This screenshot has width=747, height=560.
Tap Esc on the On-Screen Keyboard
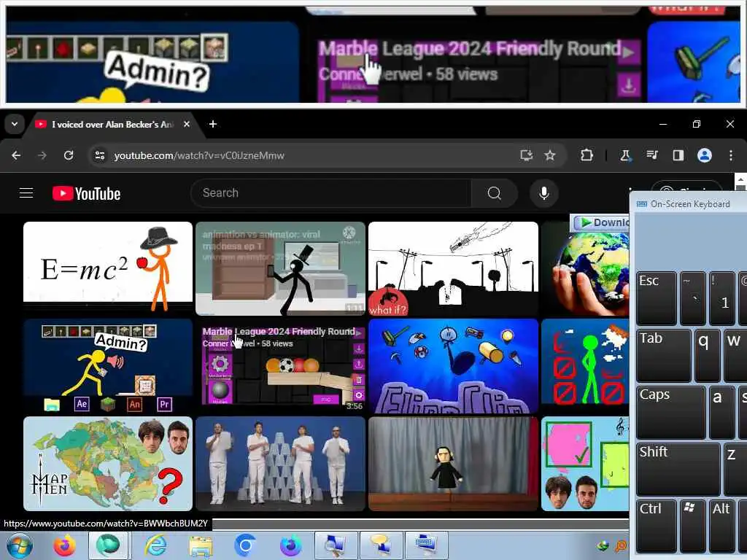click(656, 297)
